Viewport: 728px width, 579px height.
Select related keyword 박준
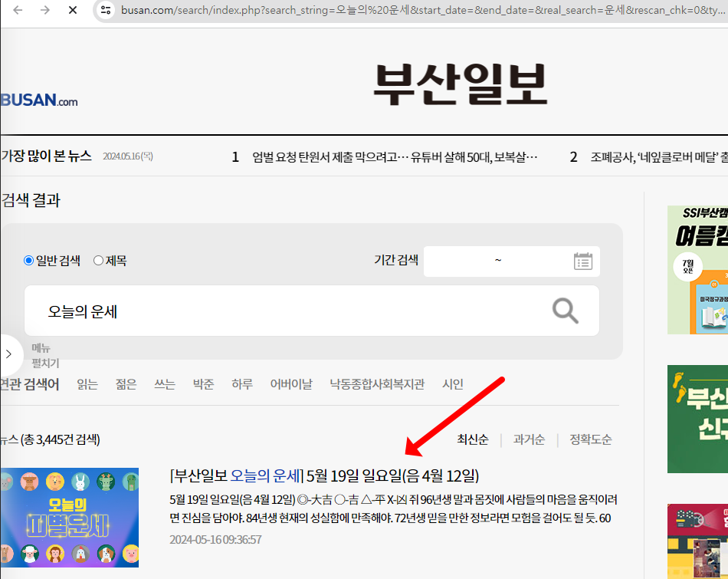tap(203, 384)
